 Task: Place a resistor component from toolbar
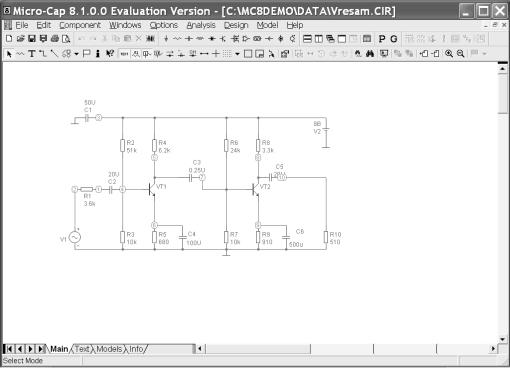point(177,39)
